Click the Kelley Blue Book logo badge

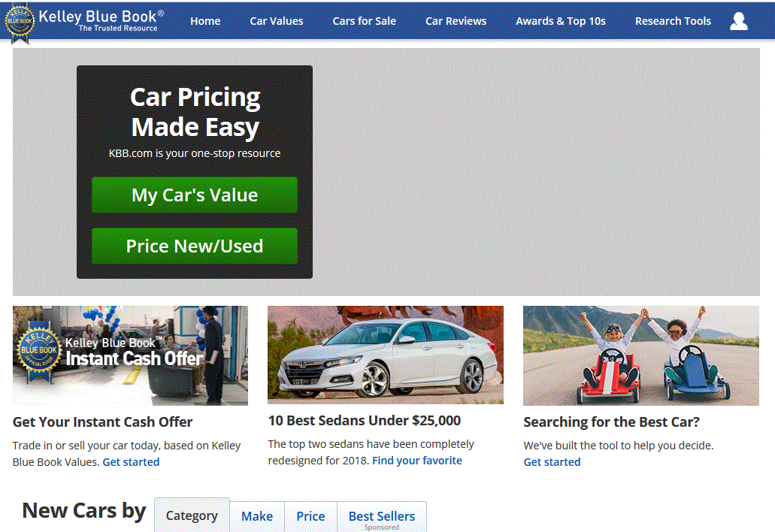[20, 23]
